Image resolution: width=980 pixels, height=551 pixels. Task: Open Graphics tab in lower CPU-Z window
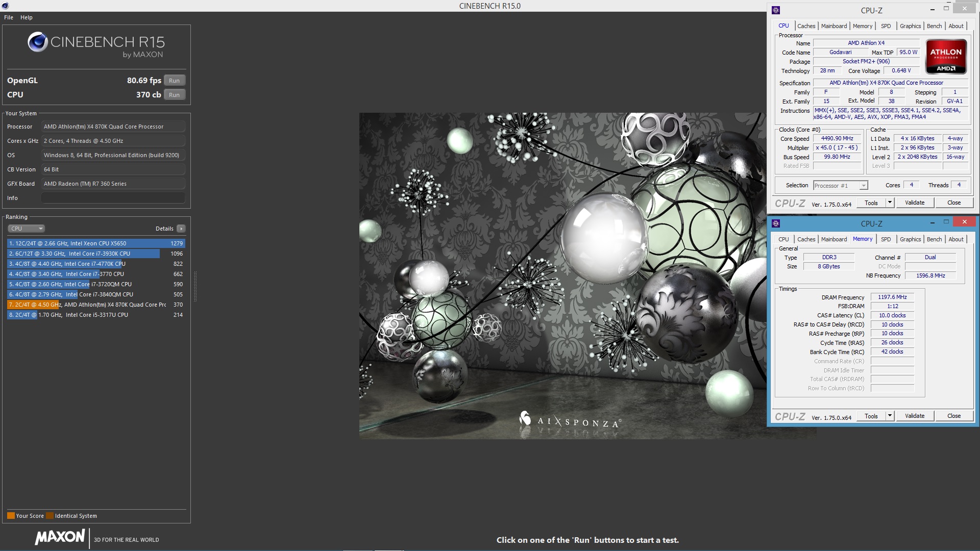[910, 239]
